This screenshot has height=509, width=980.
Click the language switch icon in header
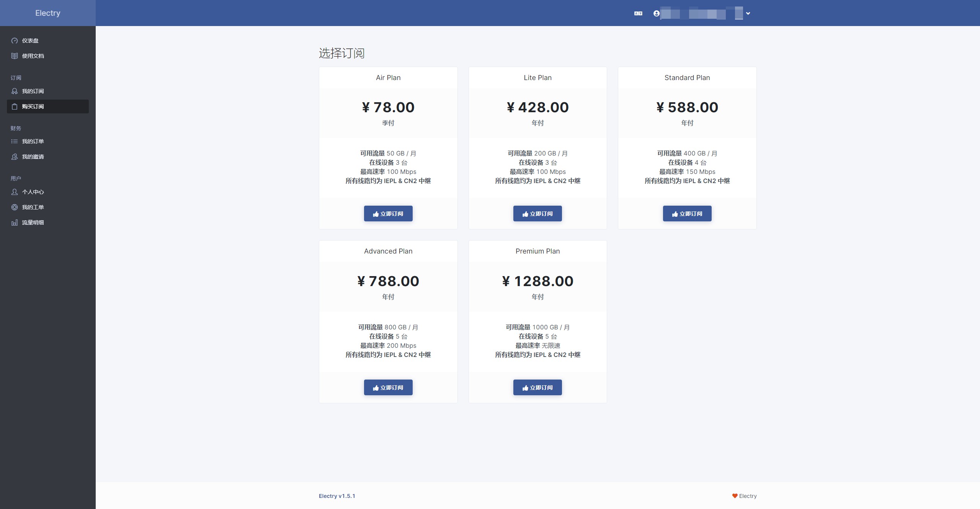point(638,13)
